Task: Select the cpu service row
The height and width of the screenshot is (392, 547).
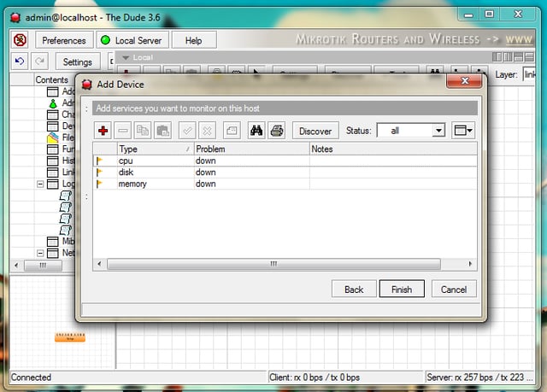Action: (285, 161)
